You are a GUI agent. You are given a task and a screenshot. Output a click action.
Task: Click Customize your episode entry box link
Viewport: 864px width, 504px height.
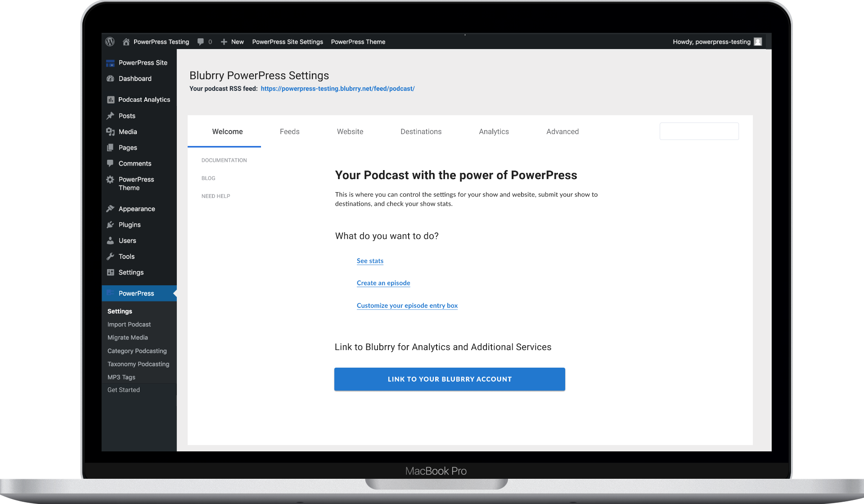[407, 306]
